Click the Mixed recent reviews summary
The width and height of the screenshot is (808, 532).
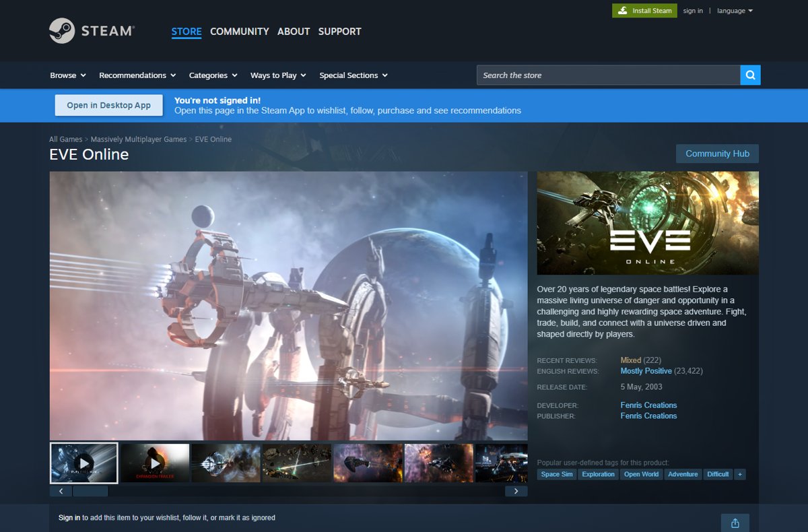pyautogui.click(x=631, y=360)
